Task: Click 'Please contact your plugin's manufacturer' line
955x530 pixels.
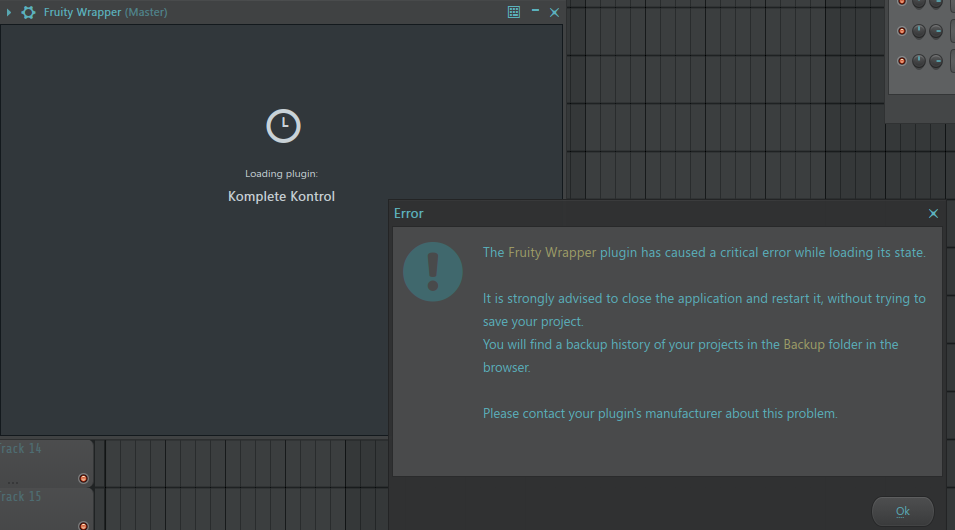Action: coord(660,413)
